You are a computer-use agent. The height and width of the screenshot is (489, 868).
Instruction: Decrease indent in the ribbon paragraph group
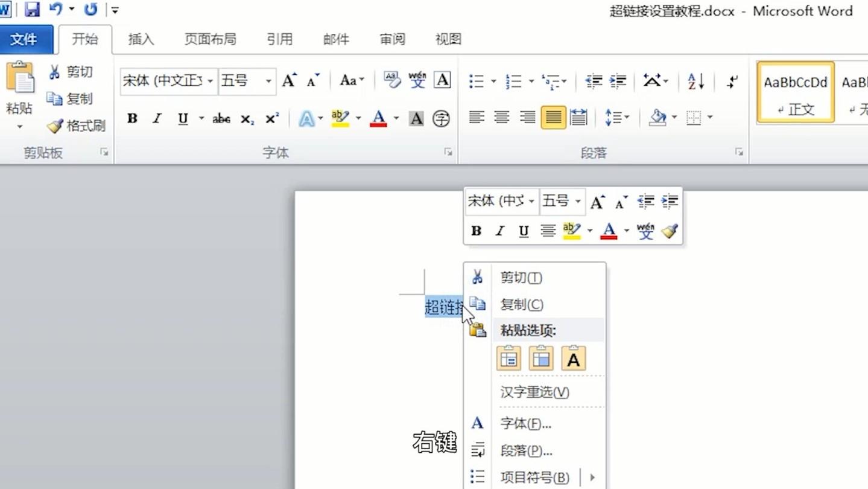click(x=594, y=81)
